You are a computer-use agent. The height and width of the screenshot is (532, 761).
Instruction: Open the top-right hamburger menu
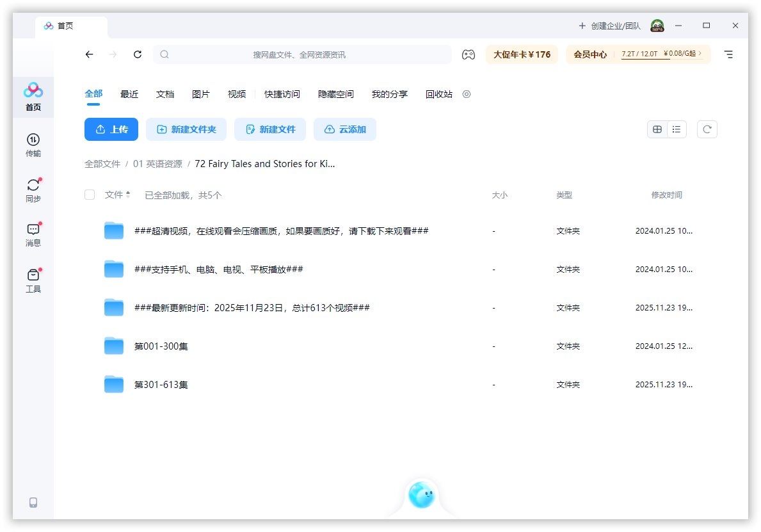(728, 54)
